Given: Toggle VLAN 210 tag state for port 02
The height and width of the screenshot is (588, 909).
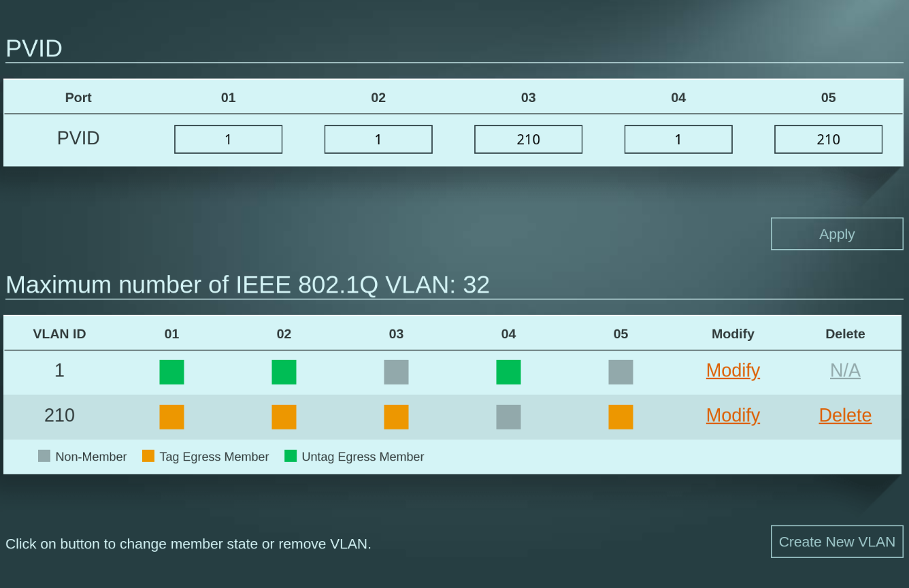Looking at the screenshot, I should click(x=284, y=417).
